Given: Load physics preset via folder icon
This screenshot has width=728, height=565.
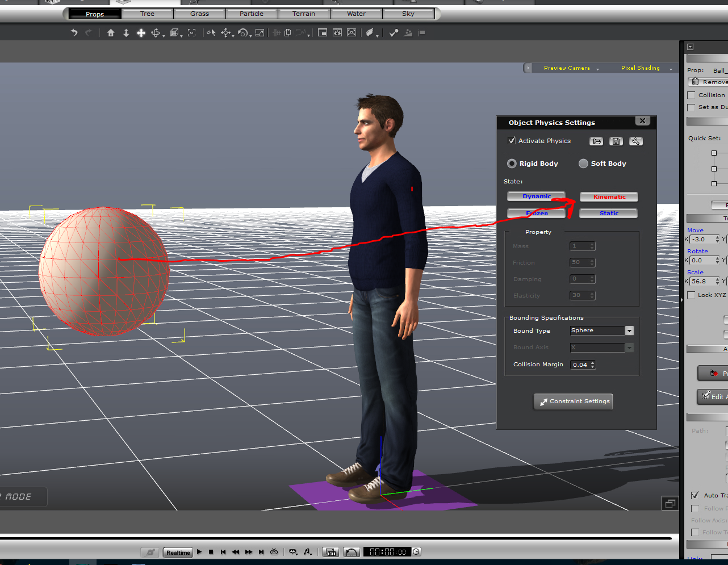Looking at the screenshot, I should [x=596, y=141].
